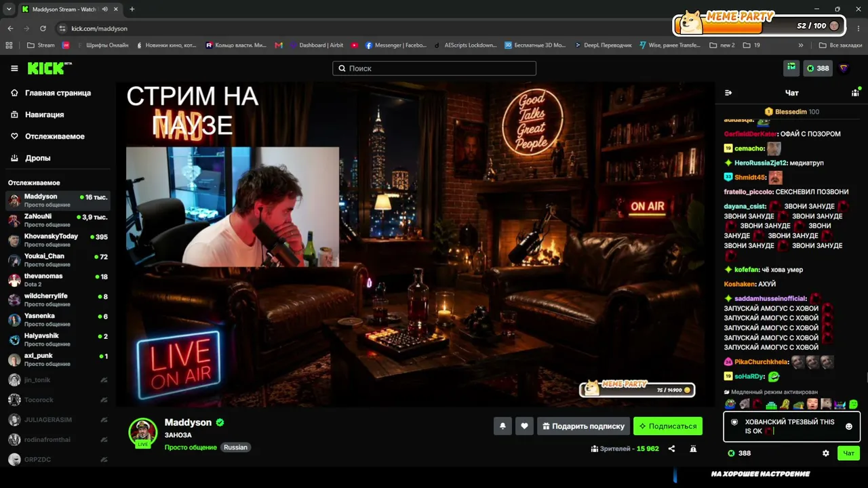The height and width of the screenshot is (488, 868).
Task: Click the chat message input box
Action: point(791,426)
